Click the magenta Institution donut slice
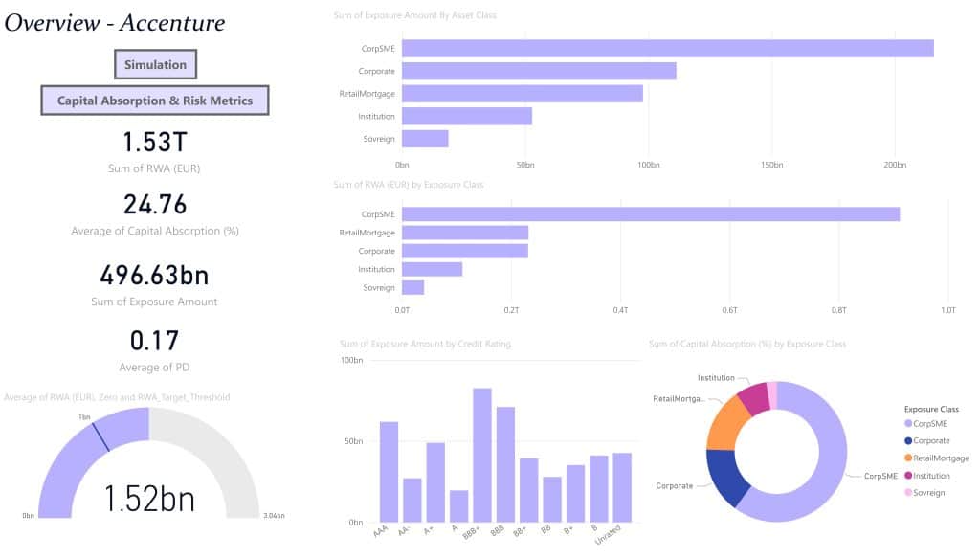The image size is (980, 559). (754, 398)
